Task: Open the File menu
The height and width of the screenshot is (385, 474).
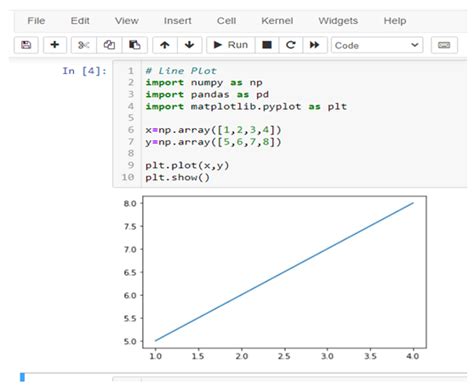Action: [36, 21]
